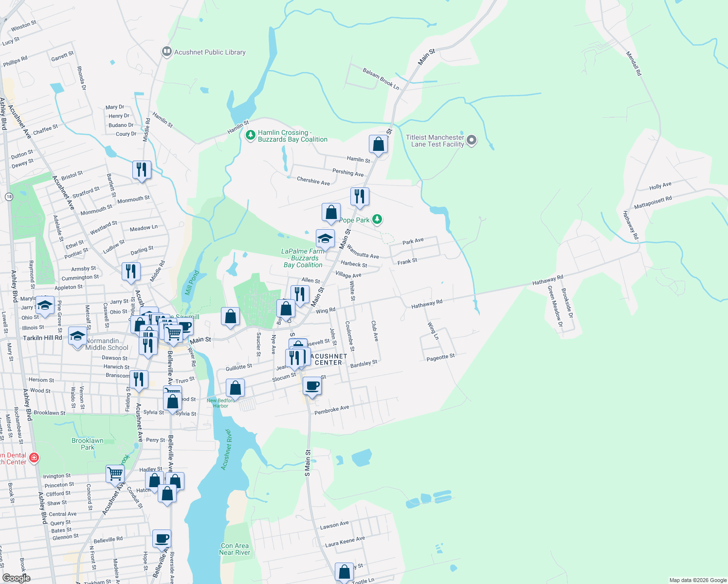This screenshot has width=728, height=584.
Task: Click the Acushnet Public Library marker icon
Action: [x=166, y=52]
